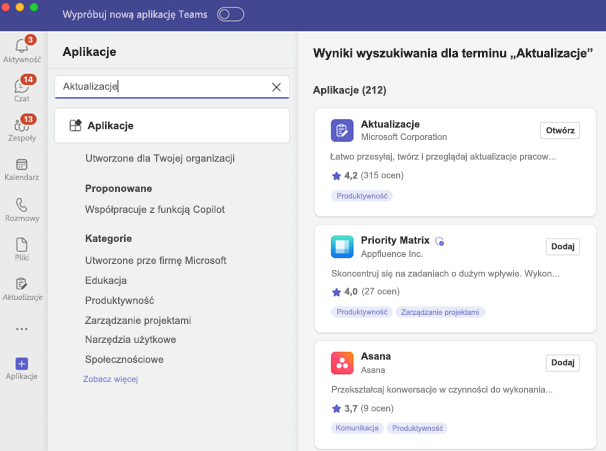Click the star rating on Aktualizacje card
This screenshot has height=451, width=606.
(x=336, y=176)
